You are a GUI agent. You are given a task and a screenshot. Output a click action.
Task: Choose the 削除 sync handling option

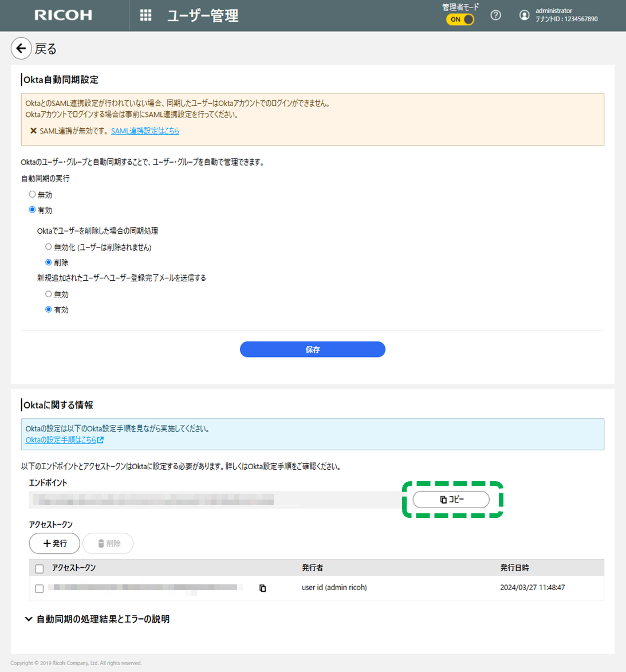(x=49, y=262)
